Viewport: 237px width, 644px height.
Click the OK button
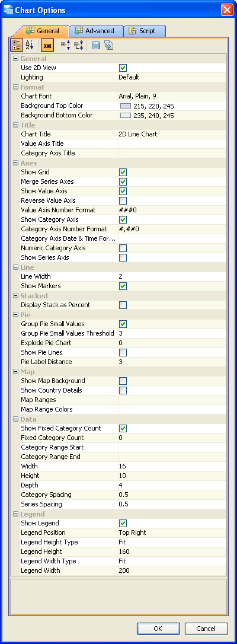(158, 629)
